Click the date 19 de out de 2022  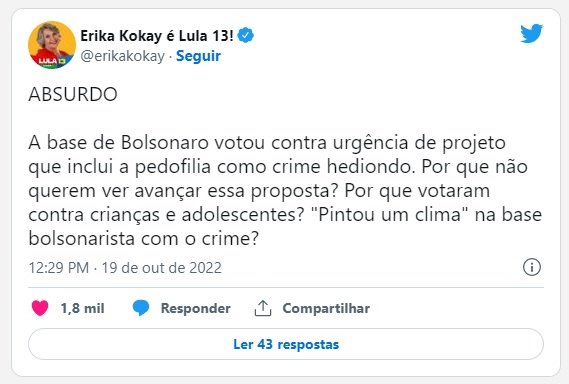(x=161, y=268)
